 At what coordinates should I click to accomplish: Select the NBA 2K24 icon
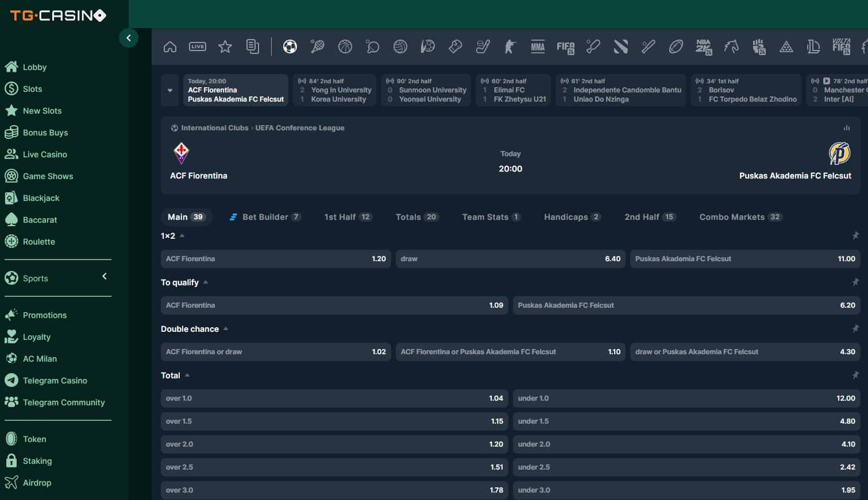704,47
